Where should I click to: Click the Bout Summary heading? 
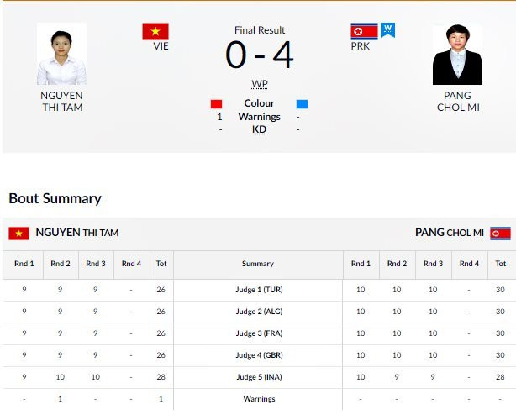pos(55,199)
